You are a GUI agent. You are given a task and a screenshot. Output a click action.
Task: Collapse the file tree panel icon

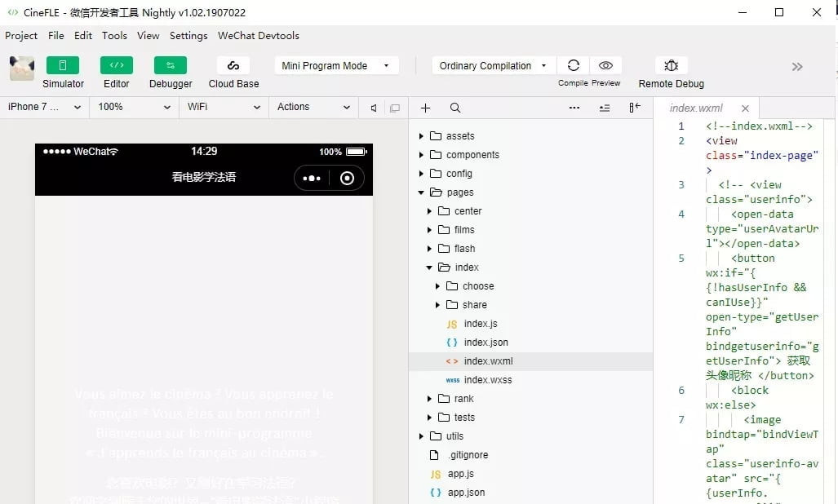[634, 108]
